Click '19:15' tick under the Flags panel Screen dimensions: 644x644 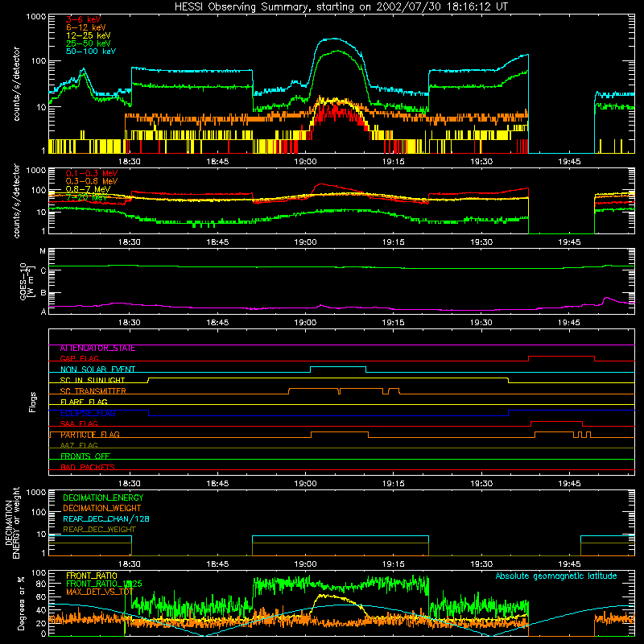click(394, 484)
